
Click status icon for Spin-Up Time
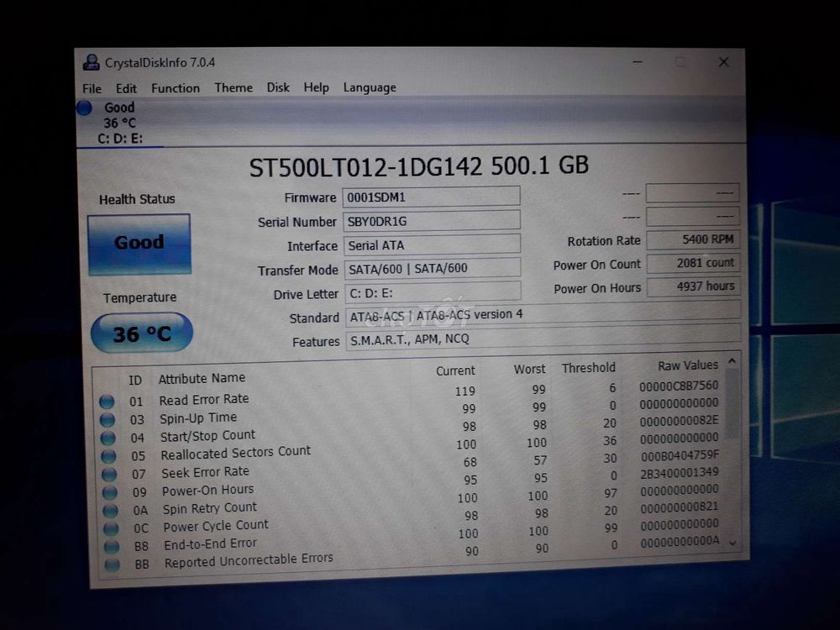pyautogui.click(x=108, y=419)
